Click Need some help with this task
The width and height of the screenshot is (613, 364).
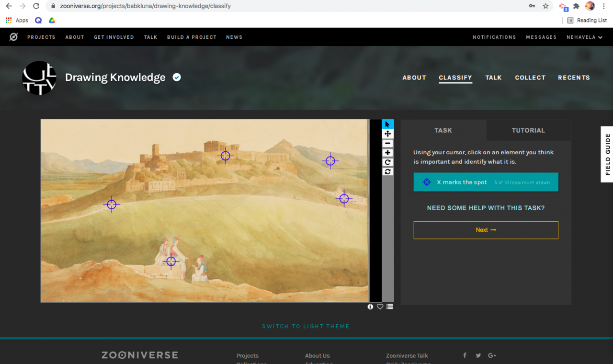pyautogui.click(x=486, y=208)
